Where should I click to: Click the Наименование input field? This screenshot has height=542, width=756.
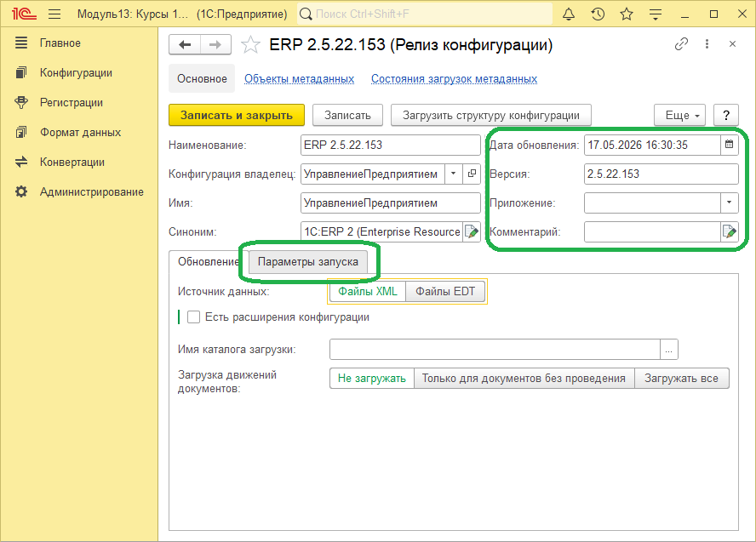pos(391,145)
